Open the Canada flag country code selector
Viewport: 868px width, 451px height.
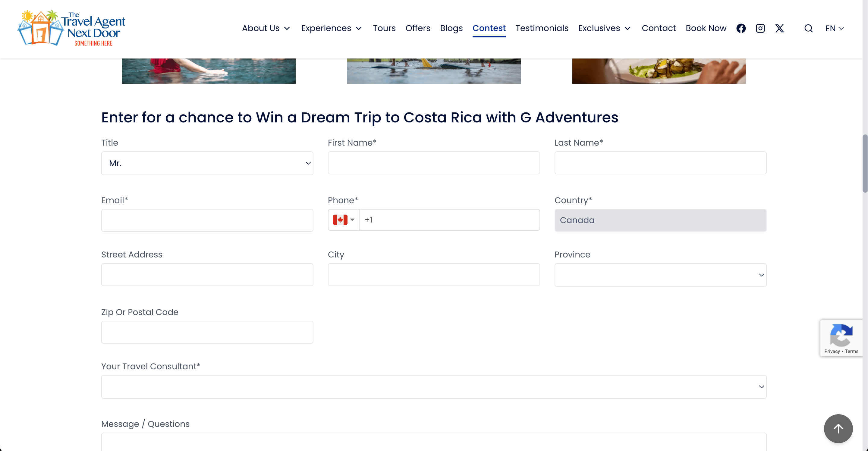pos(343,220)
